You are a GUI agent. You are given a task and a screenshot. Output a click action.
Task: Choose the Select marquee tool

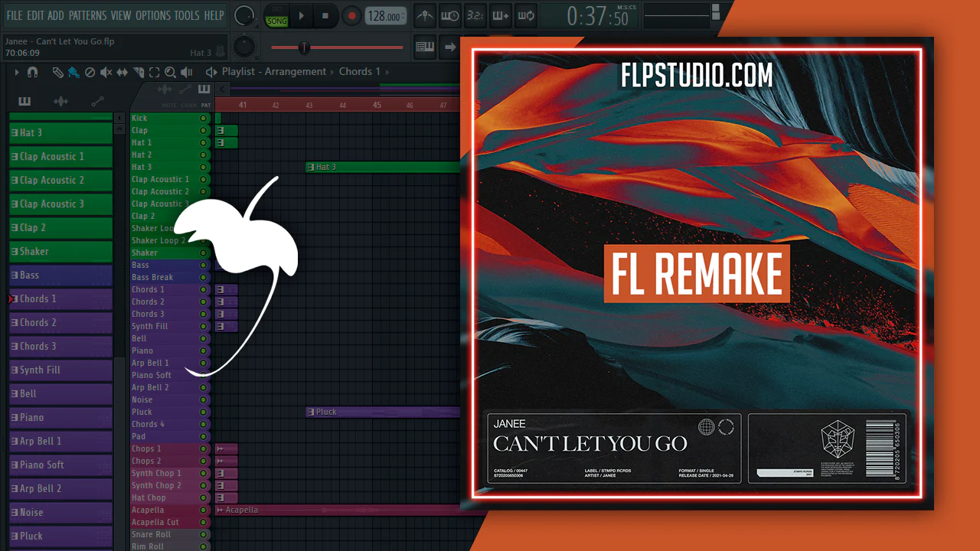(x=154, y=72)
